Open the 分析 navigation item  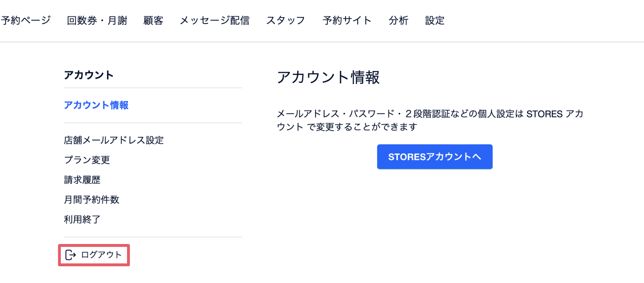coord(399,20)
